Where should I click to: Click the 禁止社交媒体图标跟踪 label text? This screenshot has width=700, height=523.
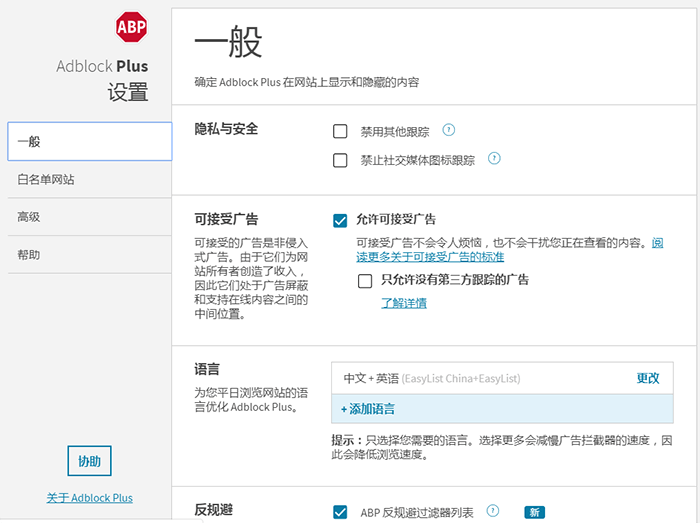[417, 160]
